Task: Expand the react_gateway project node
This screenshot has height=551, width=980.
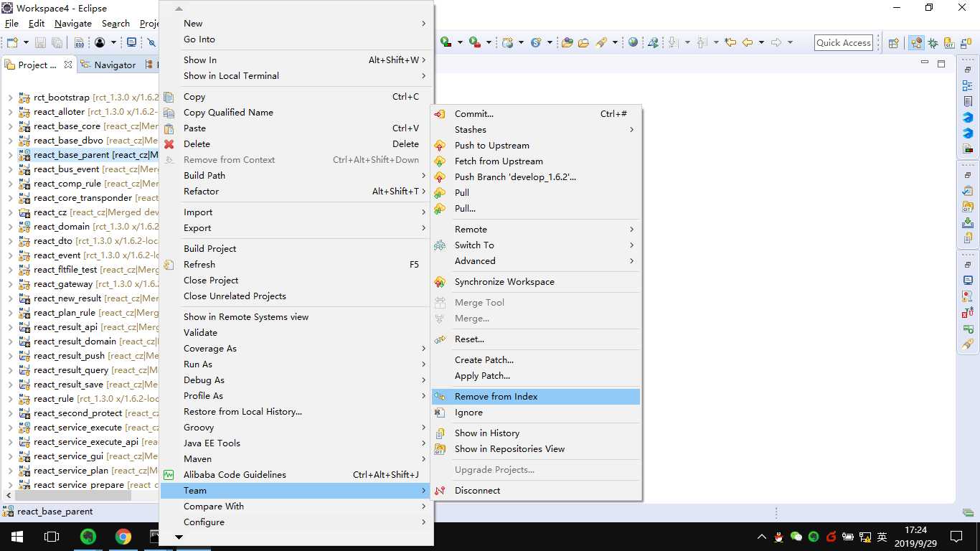Action: [11, 284]
